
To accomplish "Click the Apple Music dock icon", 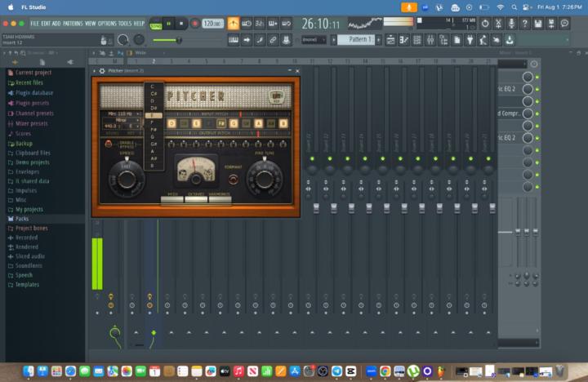I will click(238, 371).
